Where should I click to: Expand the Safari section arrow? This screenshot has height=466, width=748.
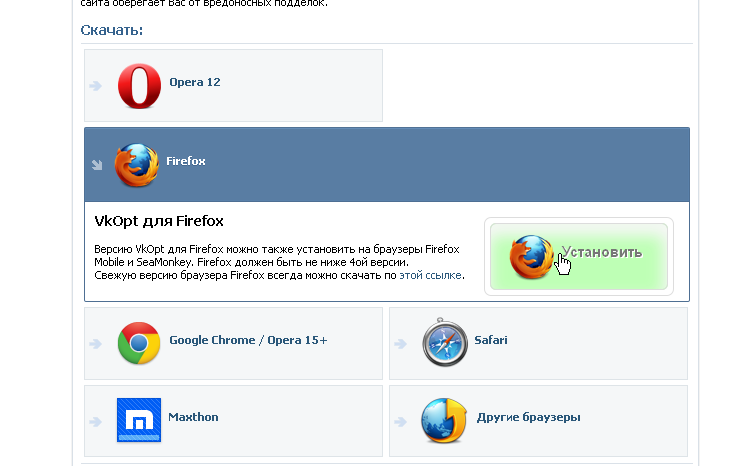pyautogui.click(x=401, y=343)
